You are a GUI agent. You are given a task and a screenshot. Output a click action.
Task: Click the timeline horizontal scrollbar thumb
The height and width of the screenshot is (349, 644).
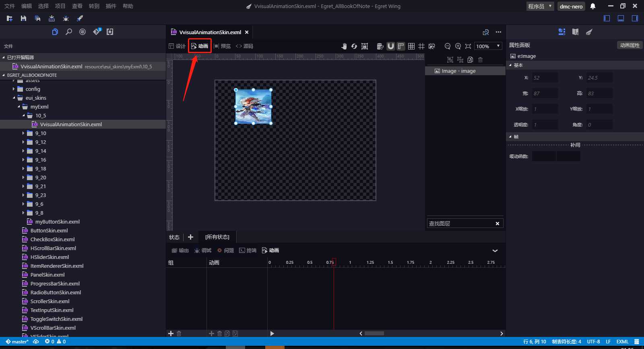point(374,333)
